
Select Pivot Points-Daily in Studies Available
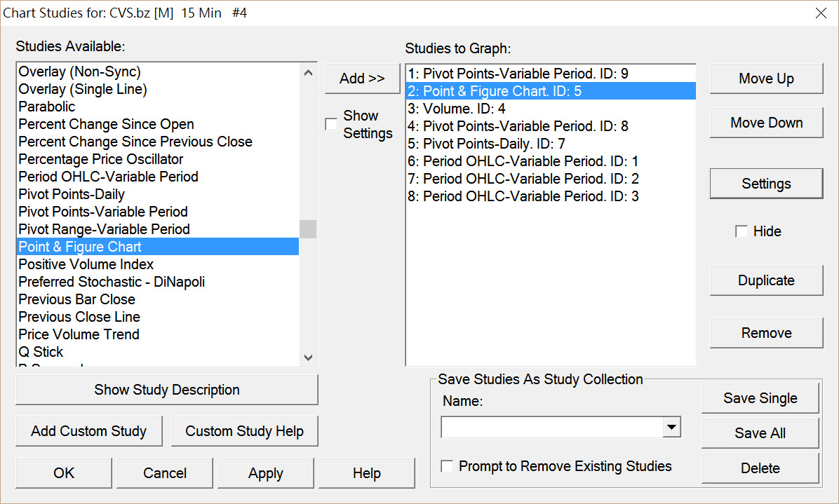point(72,194)
